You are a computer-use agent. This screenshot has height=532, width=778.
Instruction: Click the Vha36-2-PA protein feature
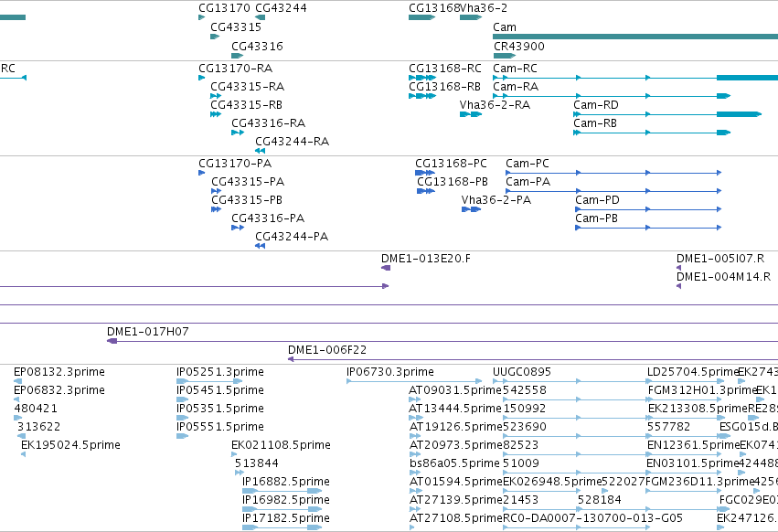(472, 209)
